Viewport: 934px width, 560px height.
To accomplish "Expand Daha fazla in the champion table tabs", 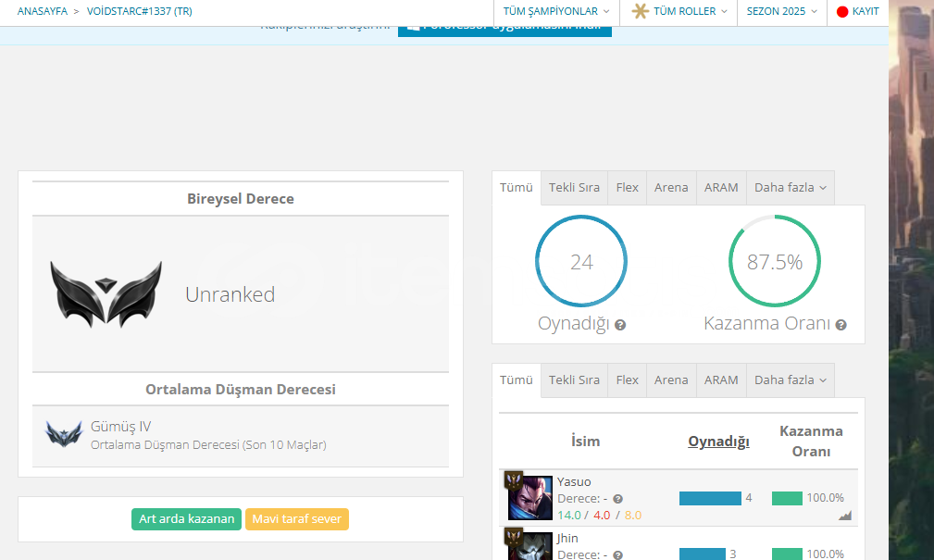I will pyautogui.click(x=790, y=380).
